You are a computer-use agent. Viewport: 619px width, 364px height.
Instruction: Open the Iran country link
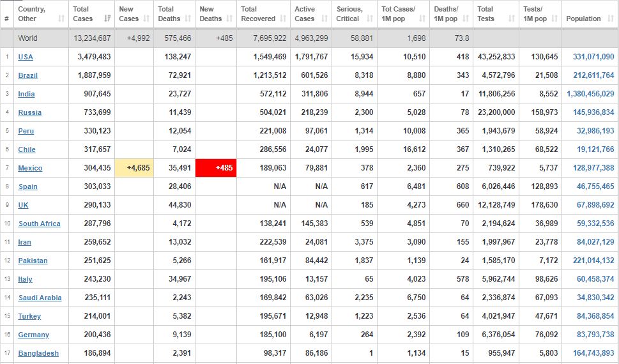click(x=24, y=243)
